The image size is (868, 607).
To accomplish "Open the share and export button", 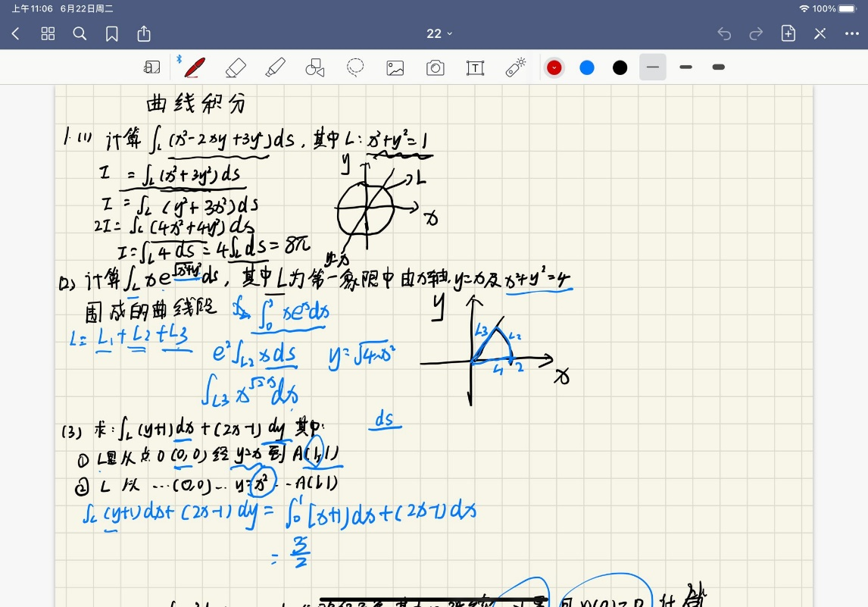I will pyautogui.click(x=144, y=33).
